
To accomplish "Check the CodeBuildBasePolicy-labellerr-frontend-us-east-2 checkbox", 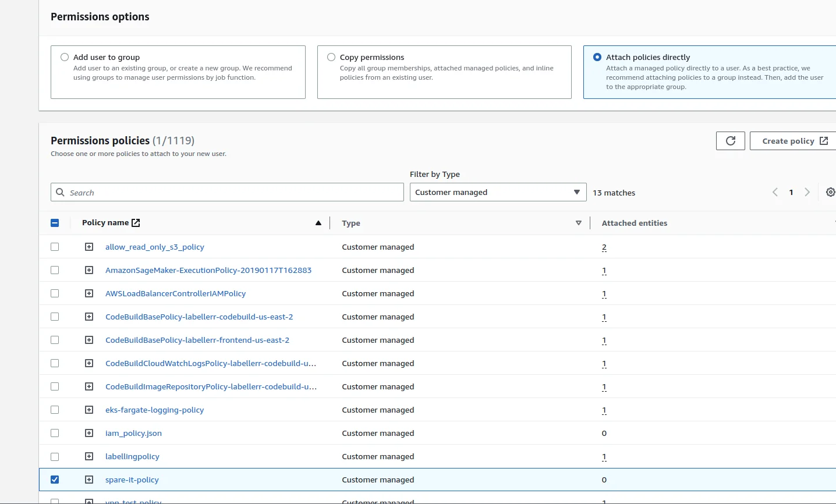I will [x=55, y=340].
